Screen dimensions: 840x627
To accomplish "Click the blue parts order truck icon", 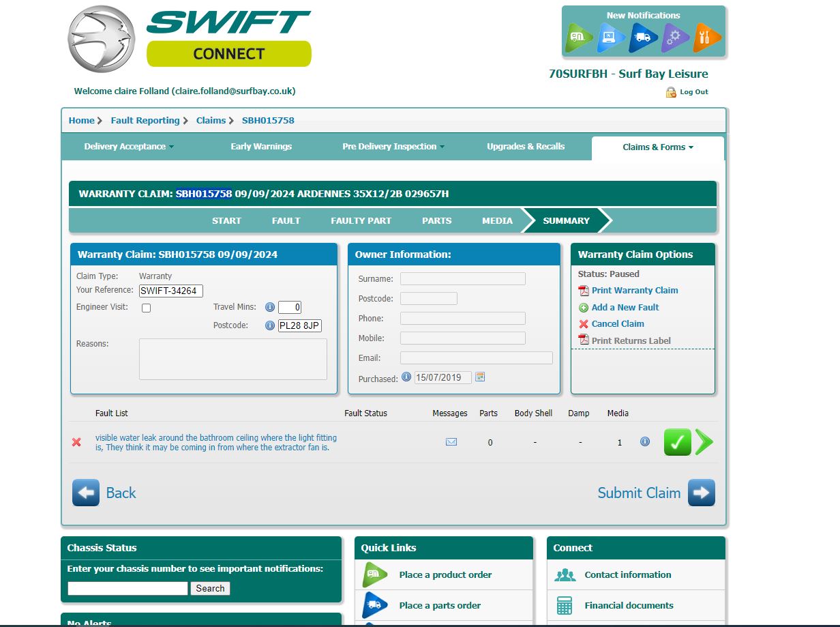I will pyautogui.click(x=375, y=605).
